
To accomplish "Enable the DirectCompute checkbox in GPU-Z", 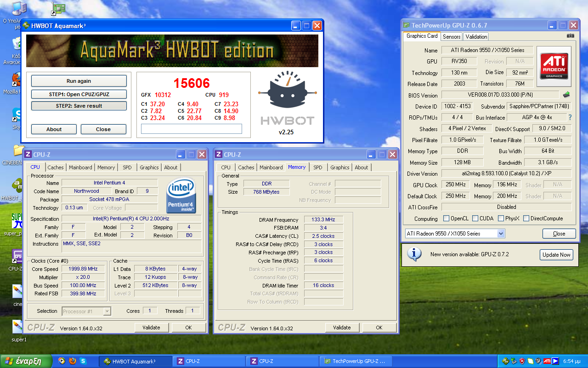I will click(526, 218).
